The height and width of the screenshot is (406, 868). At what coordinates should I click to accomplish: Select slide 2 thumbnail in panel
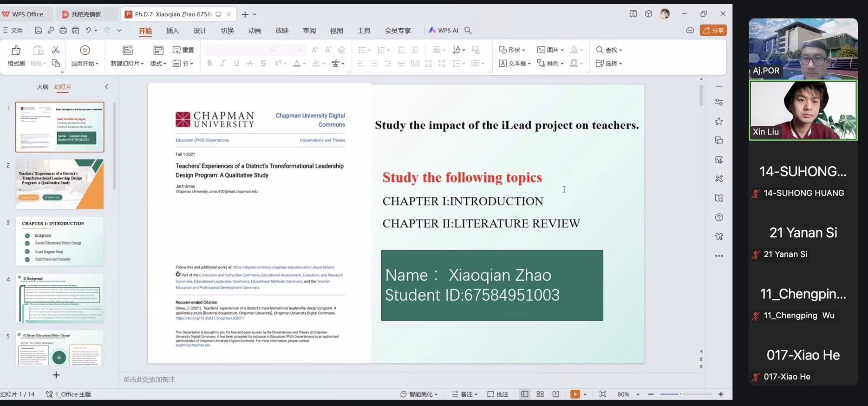pos(59,184)
